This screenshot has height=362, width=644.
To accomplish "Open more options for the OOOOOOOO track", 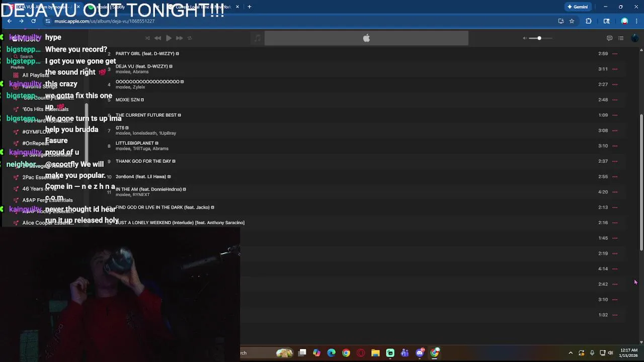I will tap(615, 84).
